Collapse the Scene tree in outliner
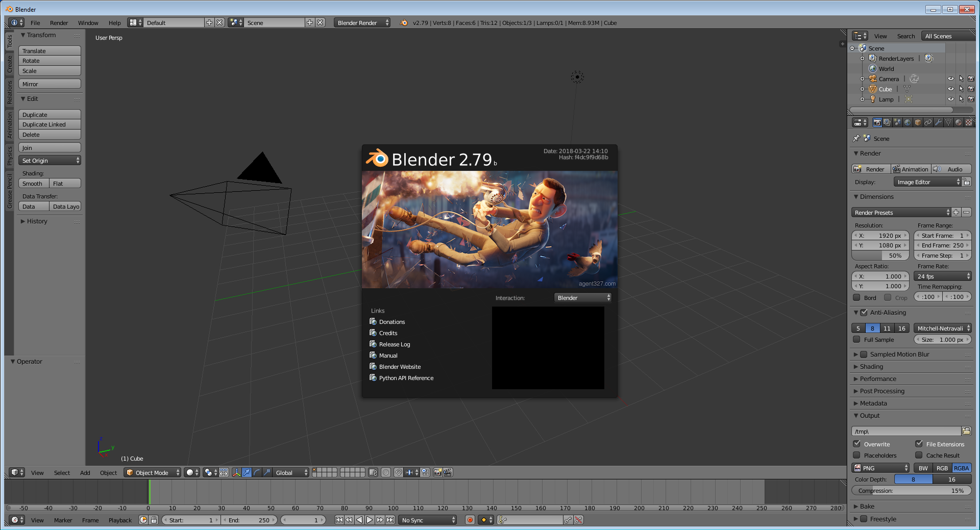Viewport: 980px width, 530px height. [852, 48]
